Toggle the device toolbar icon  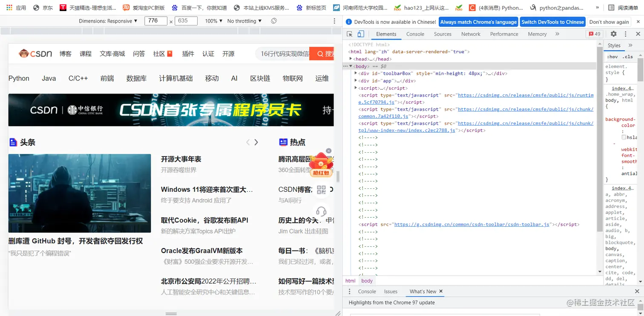[x=361, y=34]
